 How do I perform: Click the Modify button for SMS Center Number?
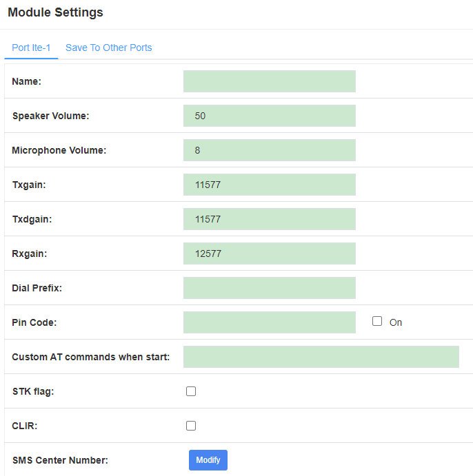(x=208, y=460)
